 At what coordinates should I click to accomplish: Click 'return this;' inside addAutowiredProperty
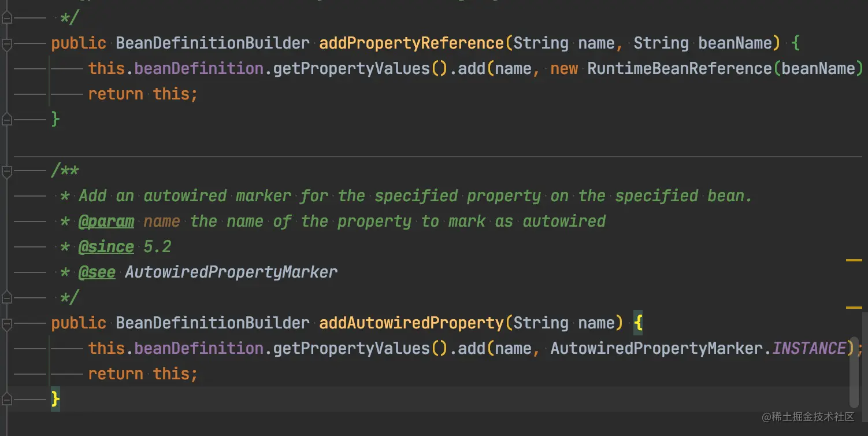click(143, 374)
